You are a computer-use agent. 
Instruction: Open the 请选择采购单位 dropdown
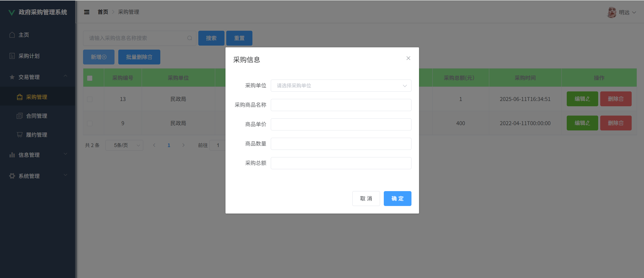point(341,86)
